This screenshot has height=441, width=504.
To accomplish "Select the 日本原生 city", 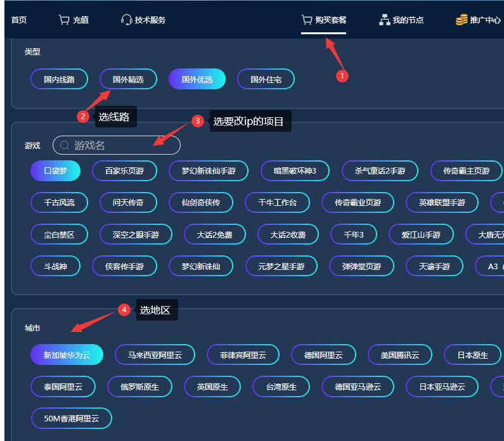I will click(472, 355).
